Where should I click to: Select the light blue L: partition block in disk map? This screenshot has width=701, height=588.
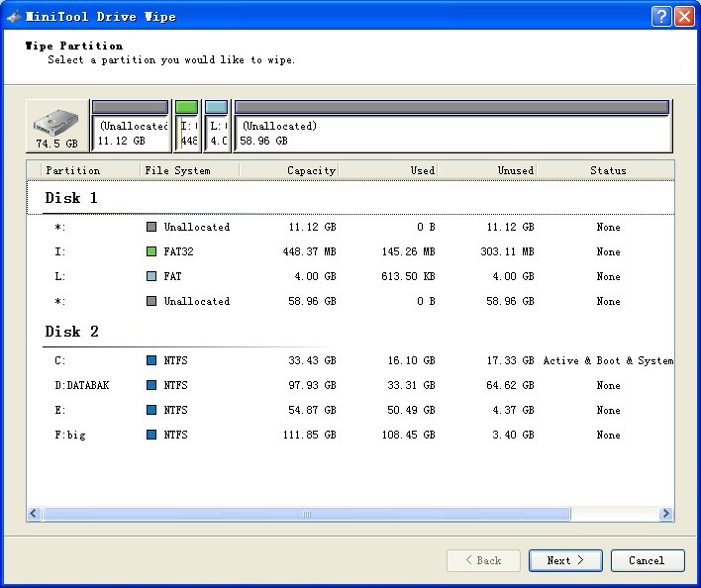coord(217,126)
